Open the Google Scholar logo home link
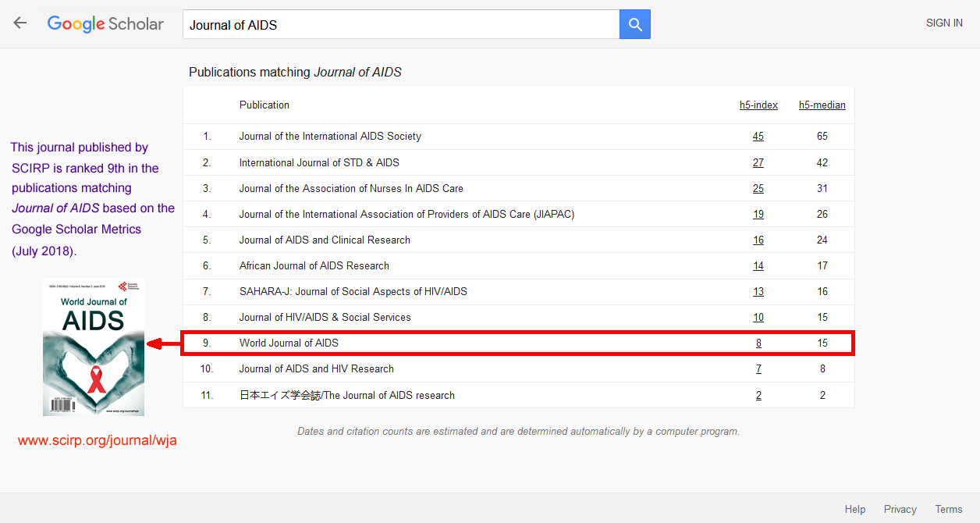This screenshot has width=980, height=523. (x=105, y=24)
